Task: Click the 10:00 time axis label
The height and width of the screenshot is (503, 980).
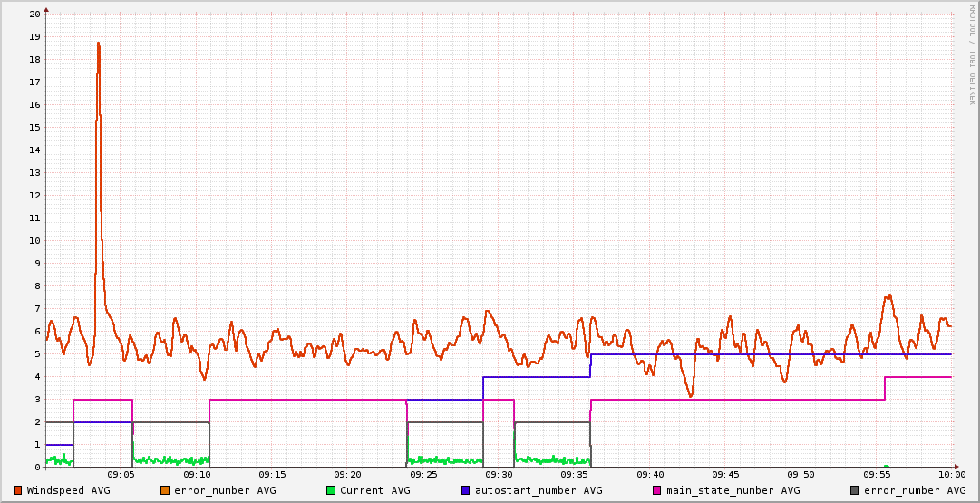Action: (951, 475)
